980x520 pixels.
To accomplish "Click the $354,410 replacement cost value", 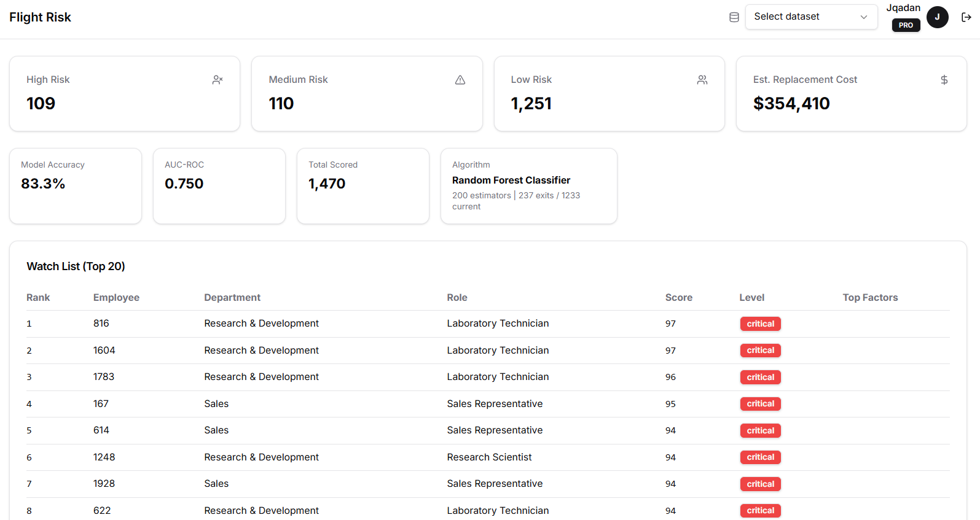I will [791, 103].
